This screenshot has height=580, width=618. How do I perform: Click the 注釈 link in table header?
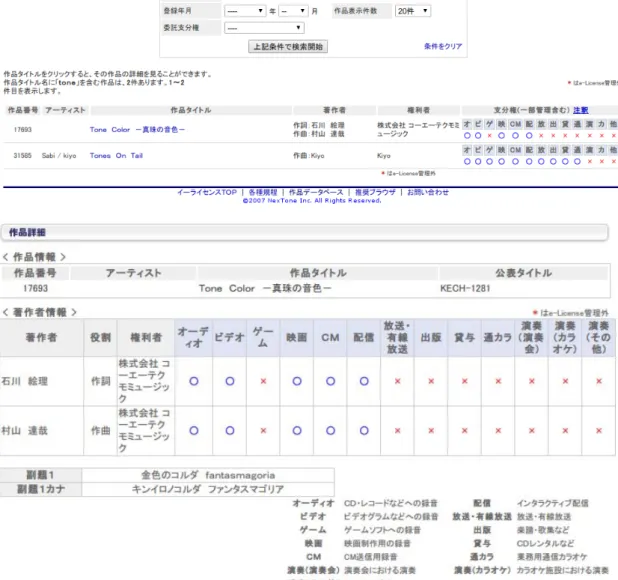coord(581,110)
